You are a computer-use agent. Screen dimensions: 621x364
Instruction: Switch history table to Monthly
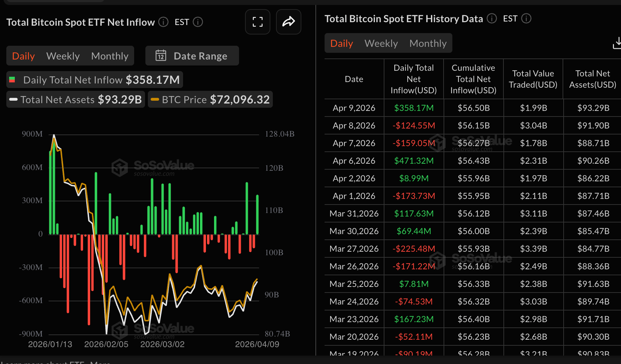pyautogui.click(x=428, y=43)
